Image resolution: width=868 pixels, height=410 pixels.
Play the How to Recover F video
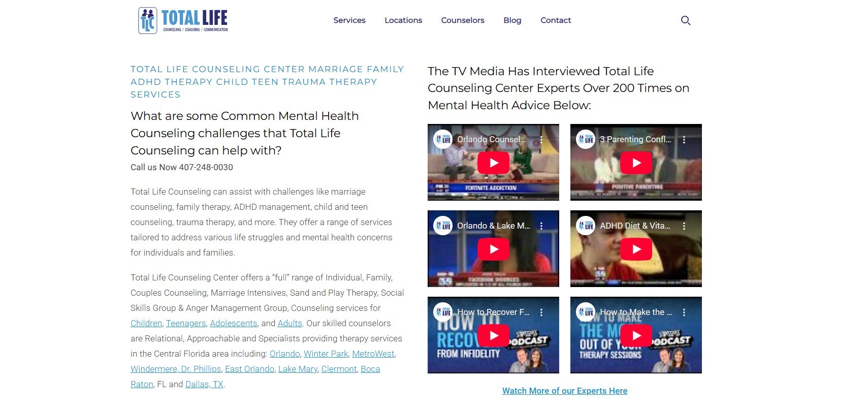click(493, 336)
